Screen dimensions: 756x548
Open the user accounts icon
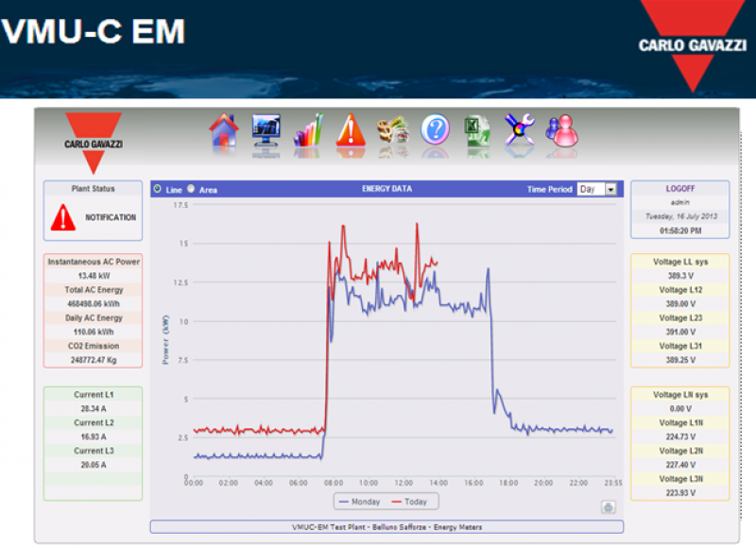(561, 130)
